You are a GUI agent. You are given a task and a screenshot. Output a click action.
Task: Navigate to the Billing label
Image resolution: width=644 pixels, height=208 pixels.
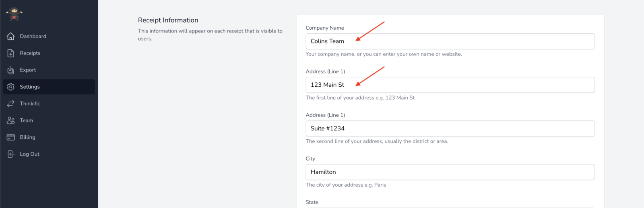pos(28,138)
